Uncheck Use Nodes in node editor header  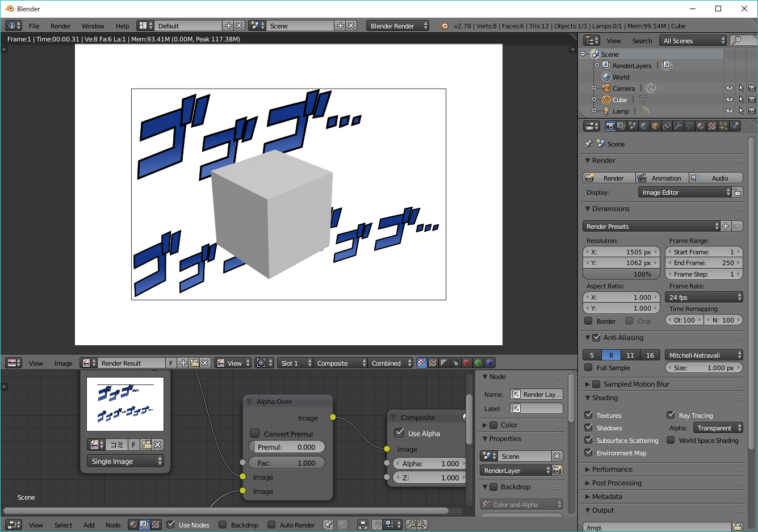[x=170, y=525]
